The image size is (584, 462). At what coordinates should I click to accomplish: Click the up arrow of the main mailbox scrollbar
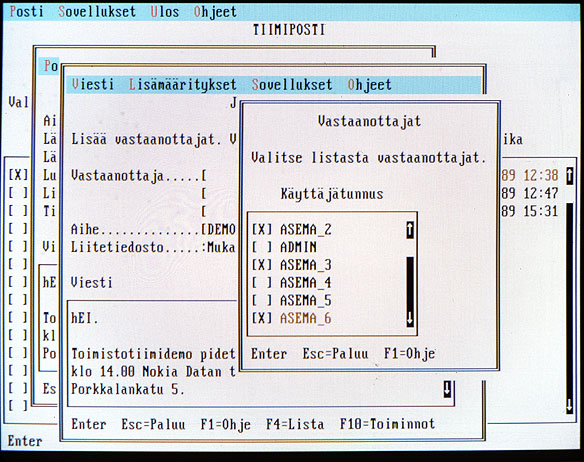click(x=569, y=176)
